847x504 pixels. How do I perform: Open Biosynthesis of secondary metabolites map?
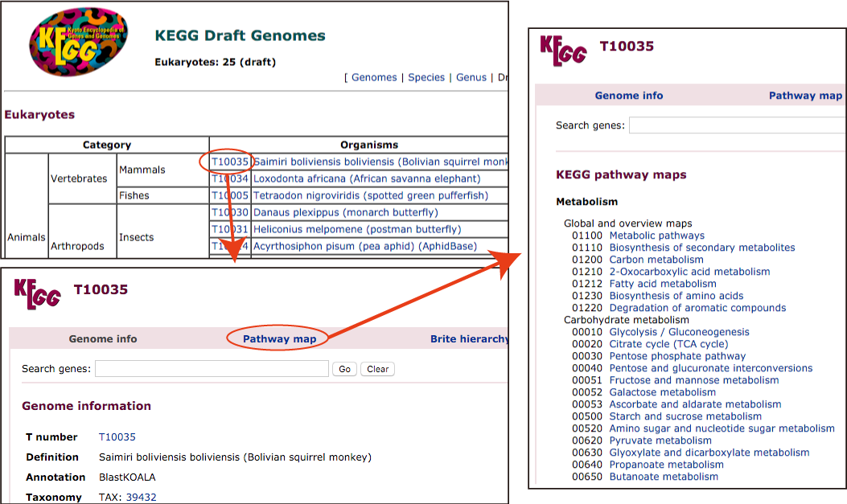[x=702, y=247]
